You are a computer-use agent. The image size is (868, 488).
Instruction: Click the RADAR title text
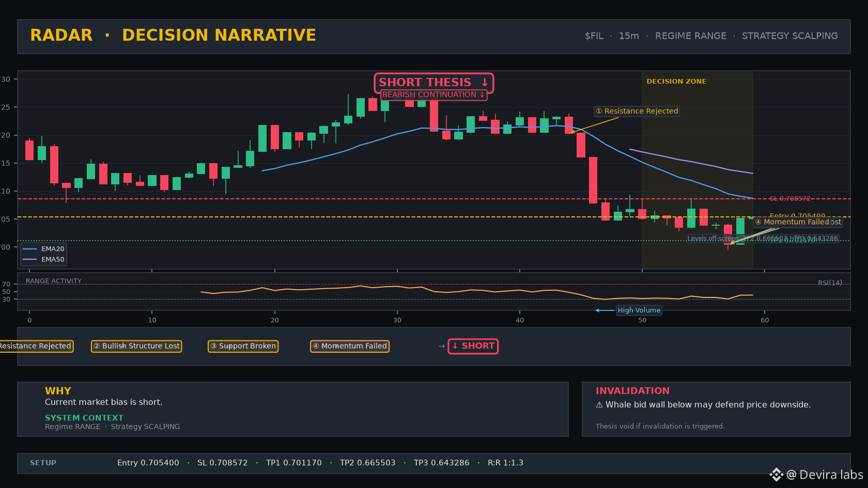tap(61, 35)
